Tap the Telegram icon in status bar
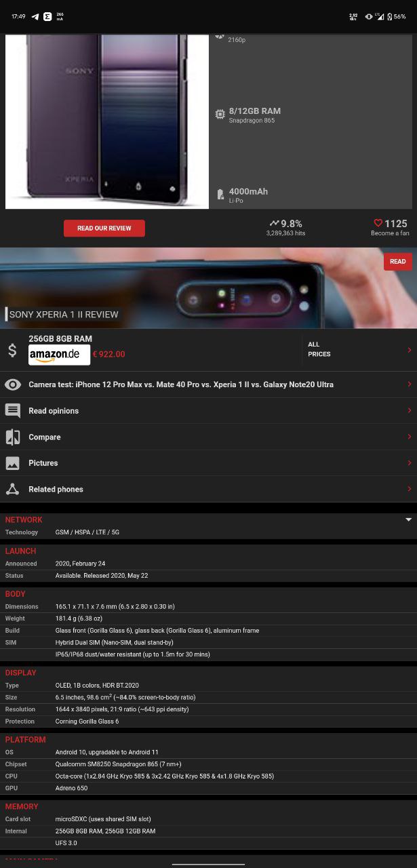The width and height of the screenshot is (417, 868). pyautogui.click(x=35, y=16)
